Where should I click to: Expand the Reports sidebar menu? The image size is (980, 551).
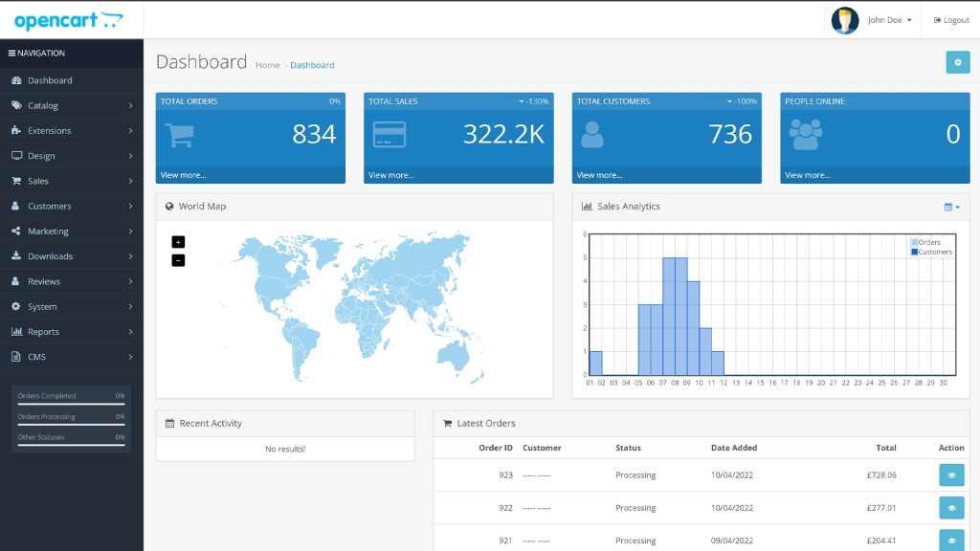coord(72,332)
